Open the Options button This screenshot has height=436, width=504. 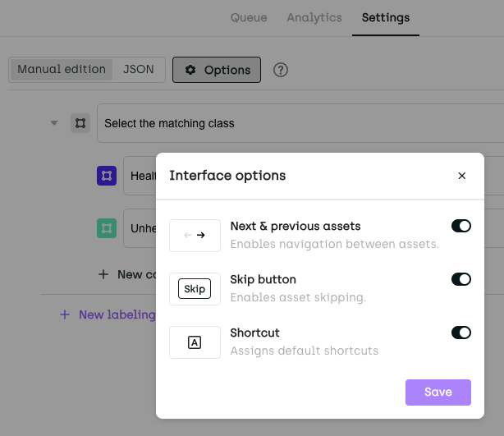[x=217, y=70]
